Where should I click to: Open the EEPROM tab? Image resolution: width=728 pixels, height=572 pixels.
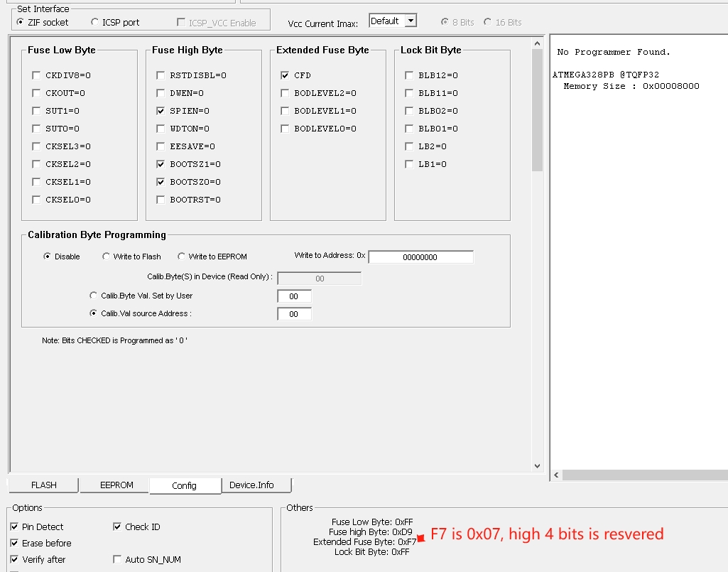pyautogui.click(x=116, y=485)
